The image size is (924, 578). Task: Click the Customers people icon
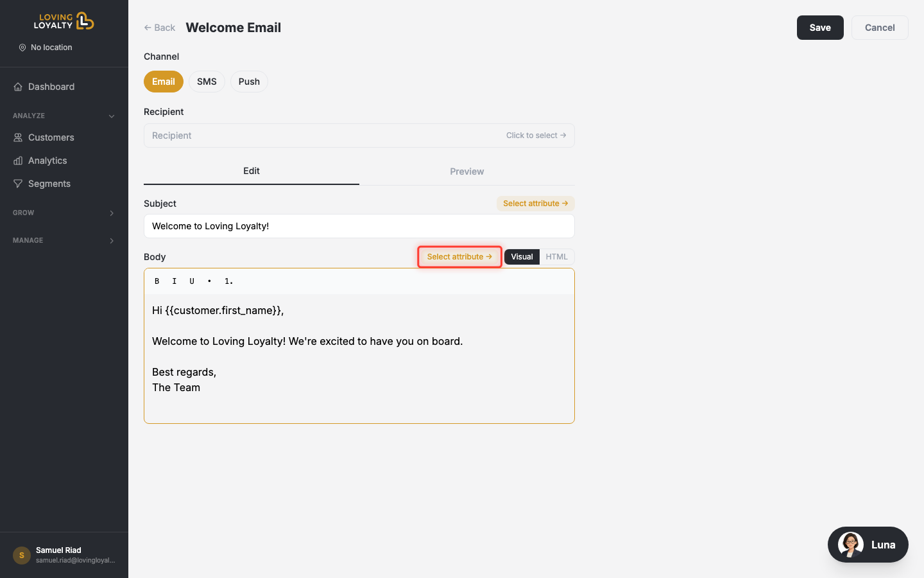[18, 137]
